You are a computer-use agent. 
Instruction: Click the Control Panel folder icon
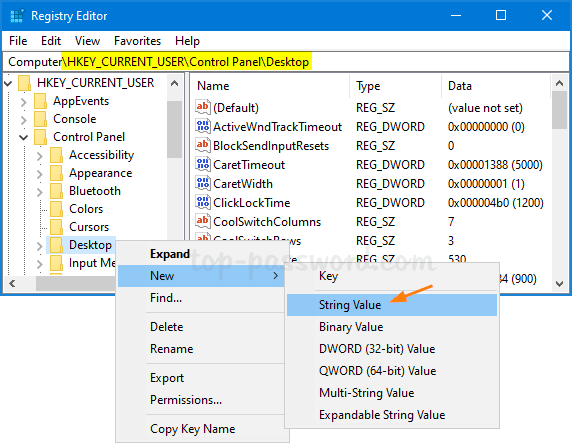point(40,137)
